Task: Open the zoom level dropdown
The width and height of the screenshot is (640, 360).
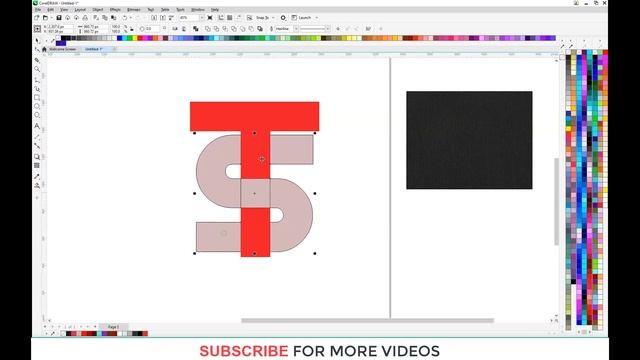Action: point(202,18)
